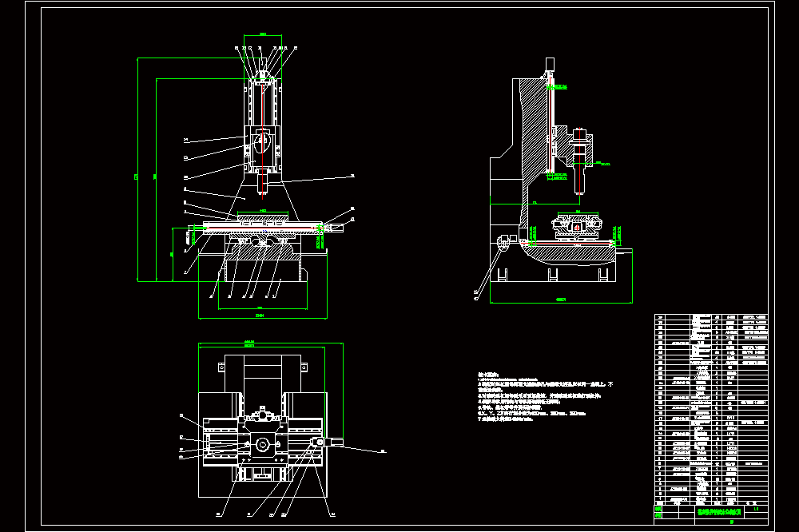This screenshot has height=532, width=799.
Task: Select the parts list table
Action: 711,409
